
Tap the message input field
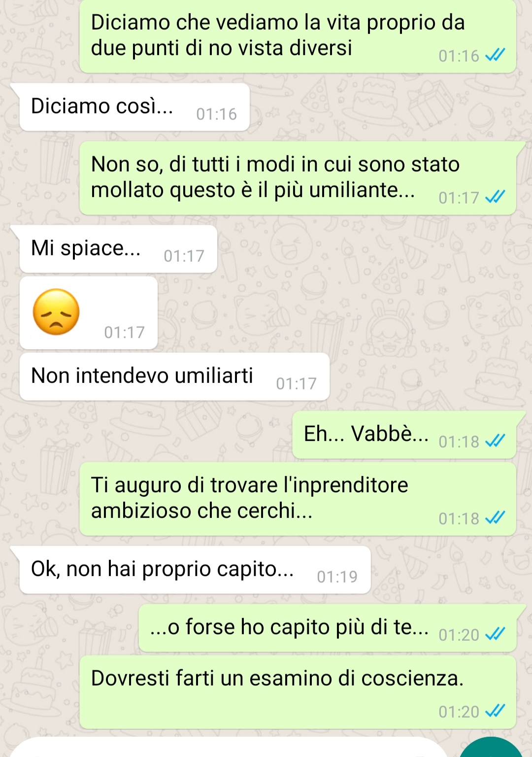[228, 748]
